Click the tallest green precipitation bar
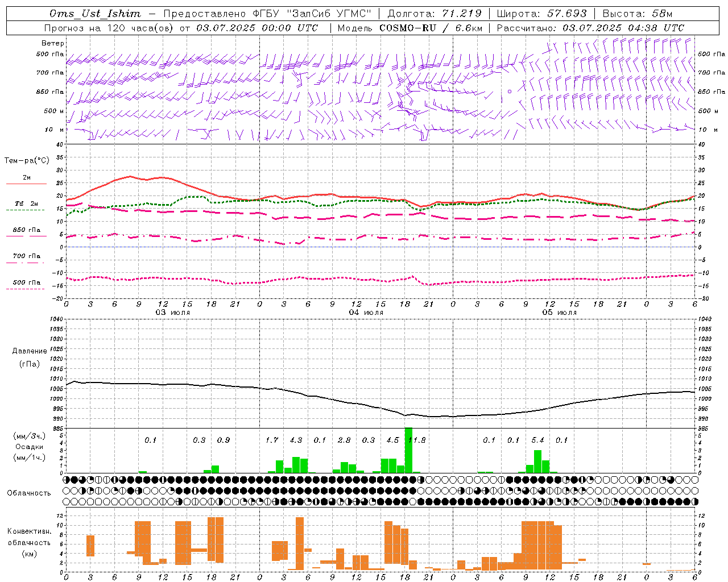 (x=408, y=450)
